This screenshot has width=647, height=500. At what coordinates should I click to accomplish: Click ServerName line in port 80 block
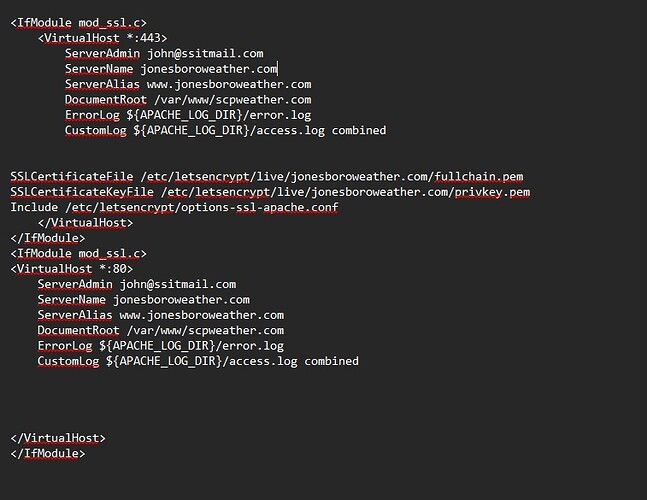[x=144, y=300]
